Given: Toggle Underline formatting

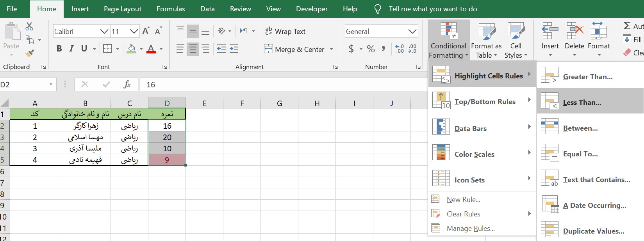Looking at the screenshot, I should 84,49.
